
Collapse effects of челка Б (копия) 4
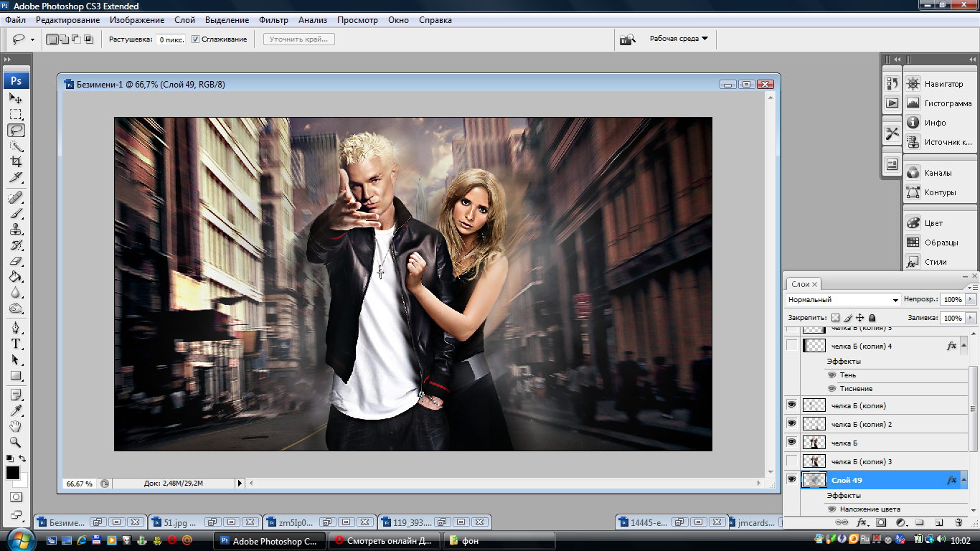click(963, 346)
